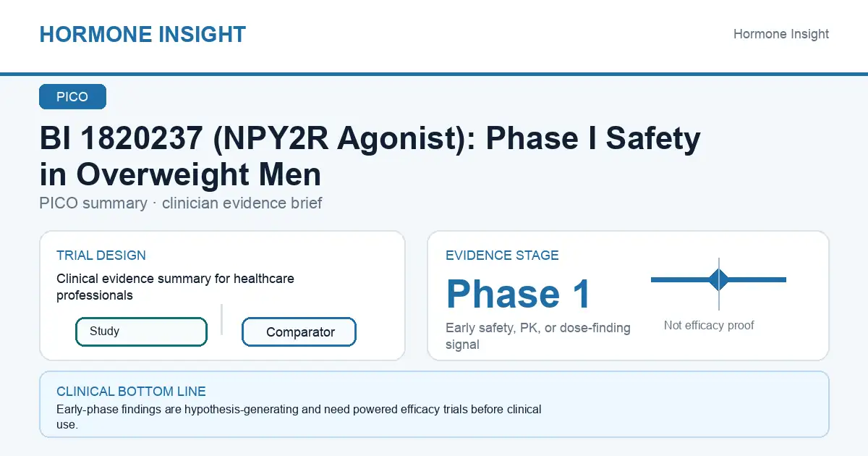Image resolution: width=868 pixels, height=456 pixels.
Task: Click the BI 1820237 Phase I Safety headline
Action: point(370,156)
